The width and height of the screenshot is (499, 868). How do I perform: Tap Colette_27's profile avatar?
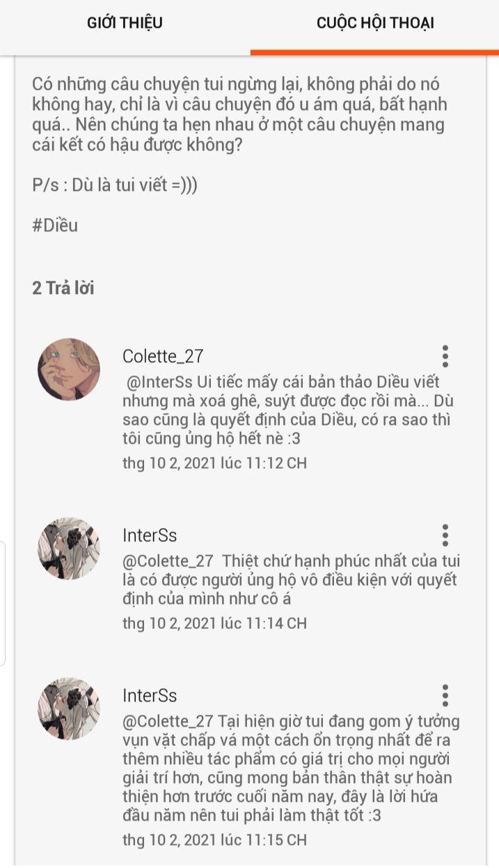click(69, 369)
